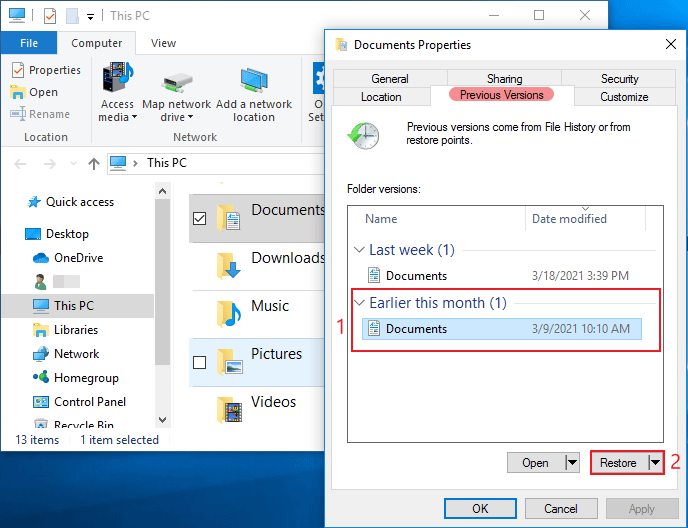Click the Access media icon in ribbon

pos(118,78)
